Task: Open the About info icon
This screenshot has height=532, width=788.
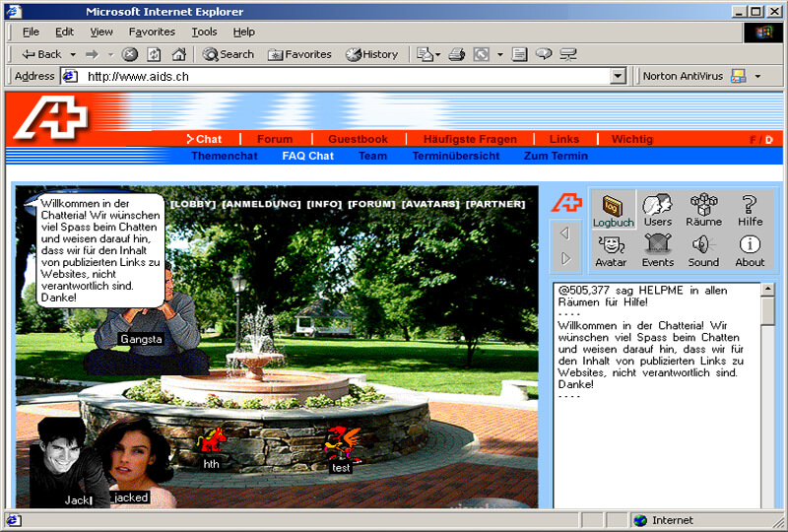Action: click(x=750, y=251)
